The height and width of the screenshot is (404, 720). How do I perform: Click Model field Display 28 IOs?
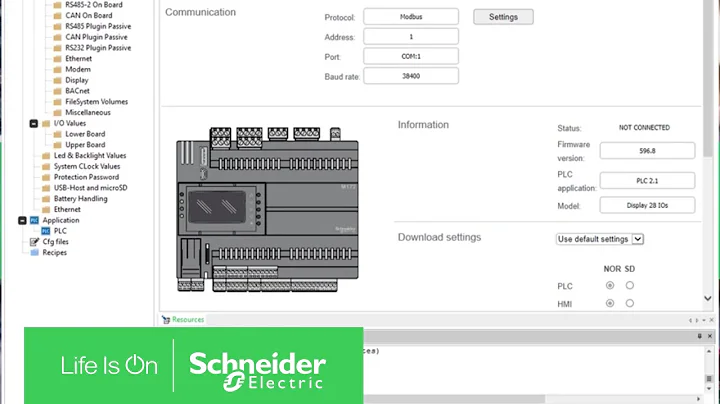(647, 205)
